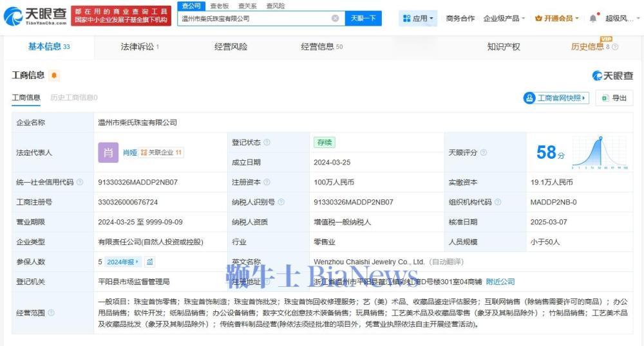Click 小于50人 staff size value

click(x=545, y=242)
